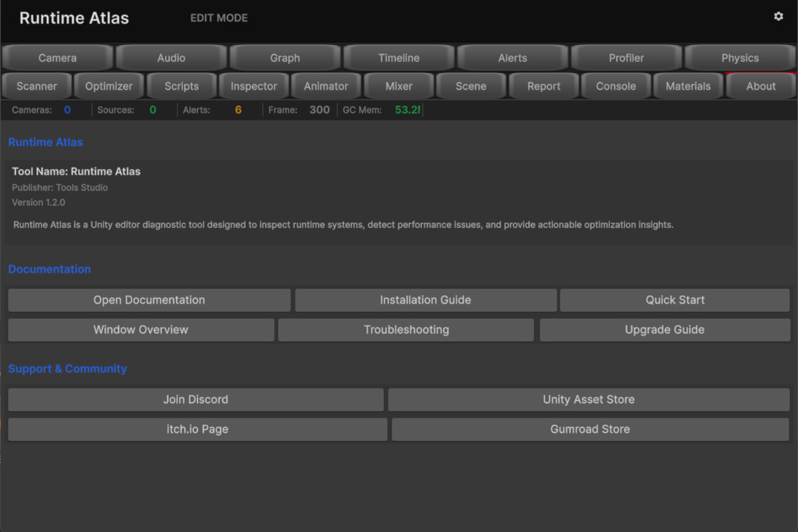Click the Window Overview button
The image size is (798, 532).
click(141, 330)
